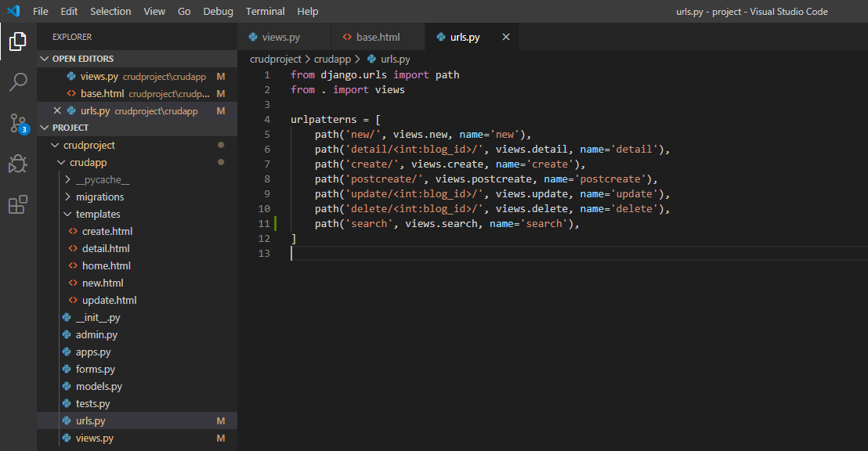Click the Python icon beside models.py
This screenshot has width=868, height=451.
pyautogui.click(x=67, y=386)
